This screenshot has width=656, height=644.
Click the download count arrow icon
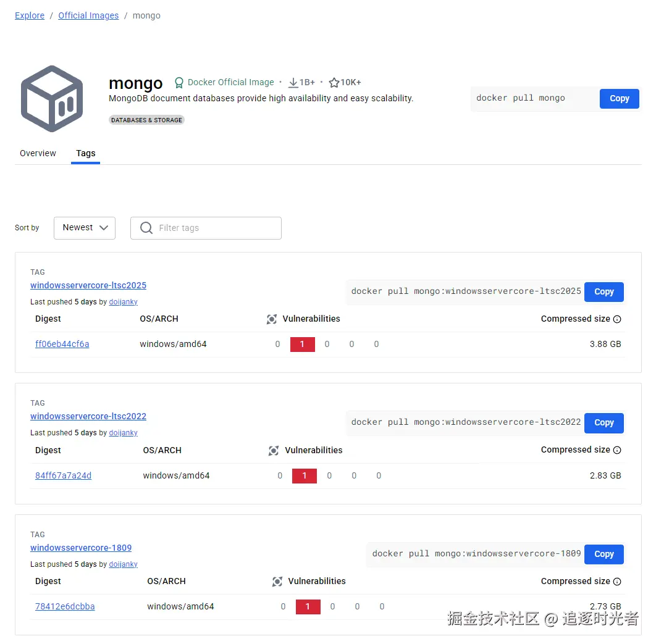click(x=293, y=82)
